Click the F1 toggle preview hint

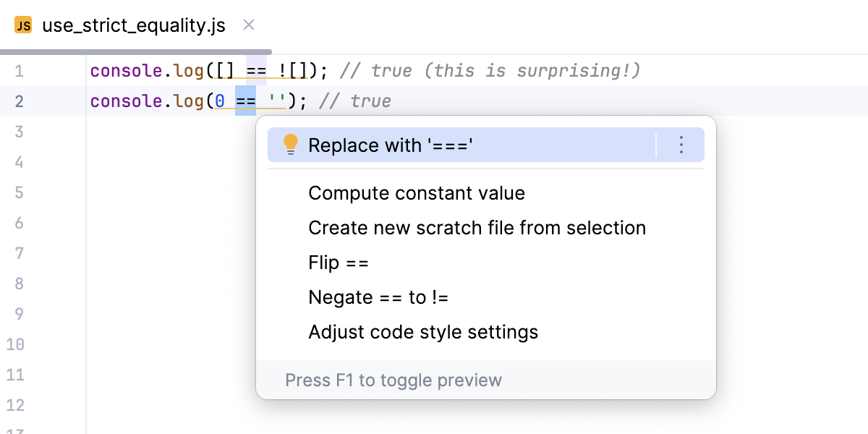click(x=393, y=380)
